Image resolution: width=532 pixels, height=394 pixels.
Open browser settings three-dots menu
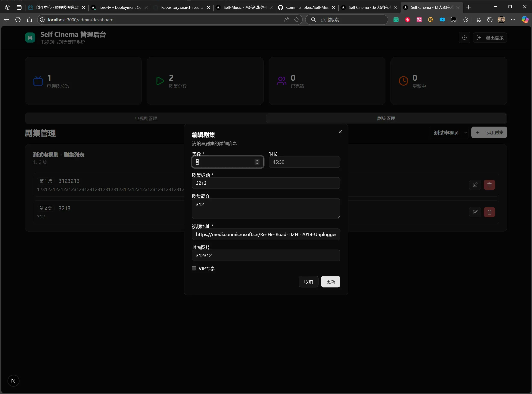pyautogui.click(x=513, y=20)
